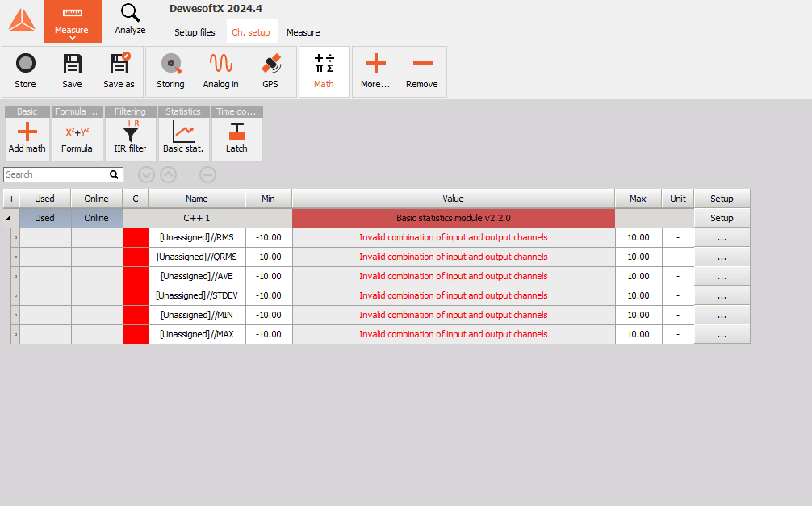Open the Statistics category tab
Image resolution: width=812 pixels, height=506 pixels.
tap(183, 111)
